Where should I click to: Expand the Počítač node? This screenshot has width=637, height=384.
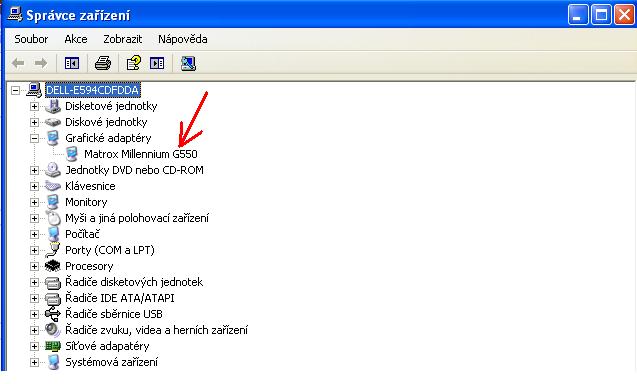pyautogui.click(x=34, y=234)
